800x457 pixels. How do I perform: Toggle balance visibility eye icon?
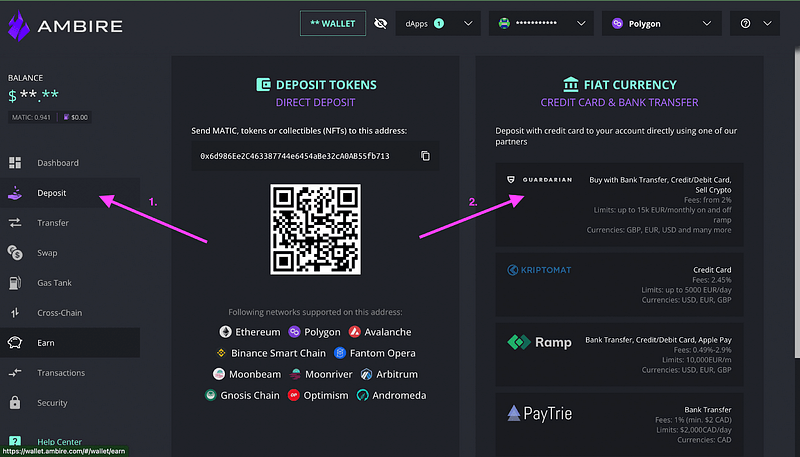click(381, 23)
